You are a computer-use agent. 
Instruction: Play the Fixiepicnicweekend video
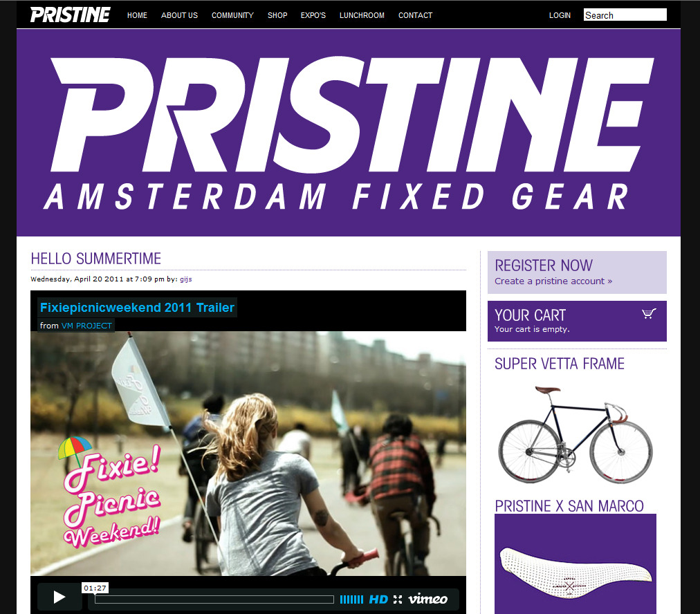59,597
